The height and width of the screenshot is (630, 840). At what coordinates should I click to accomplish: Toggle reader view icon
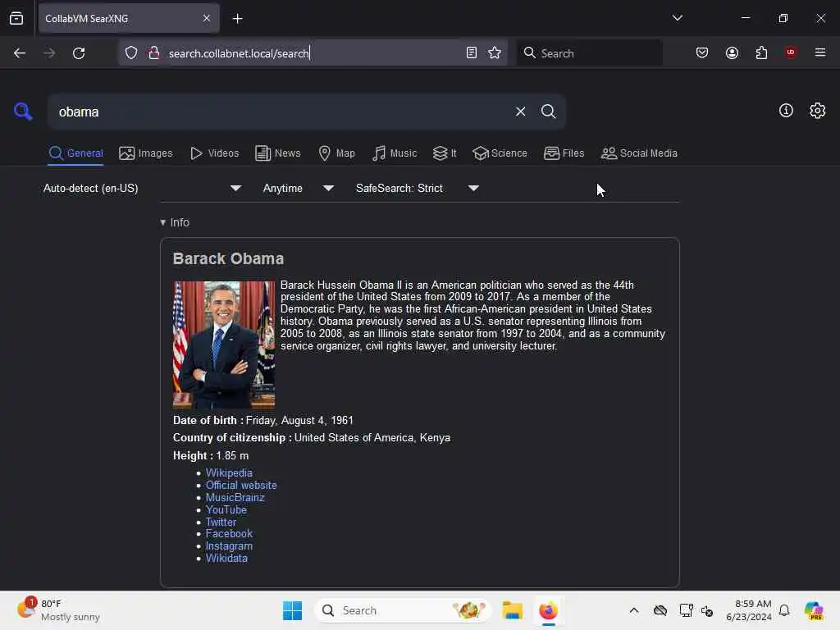click(472, 52)
